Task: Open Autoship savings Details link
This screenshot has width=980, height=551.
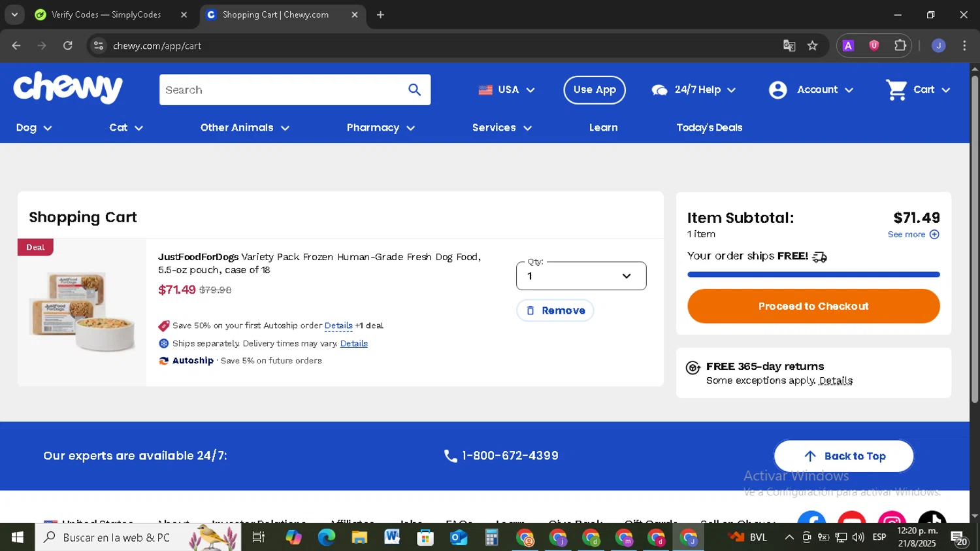Action: coord(338,326)
